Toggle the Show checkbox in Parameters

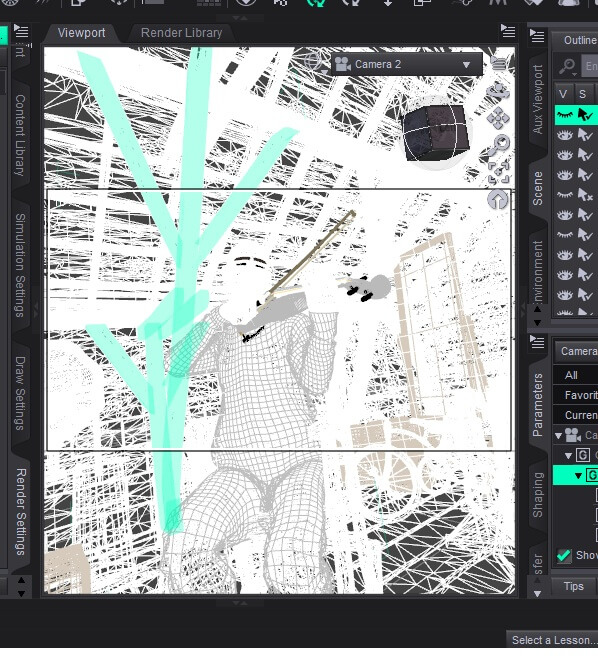point(564,555)
